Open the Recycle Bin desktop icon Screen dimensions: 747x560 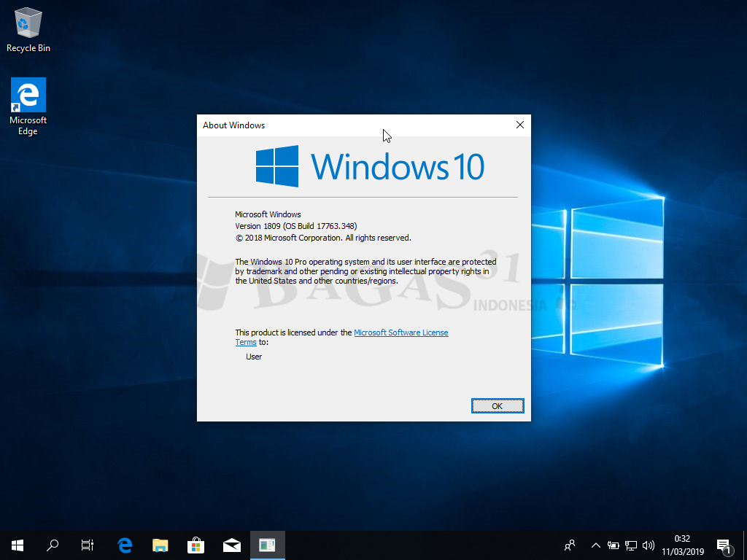click(28, 29)
